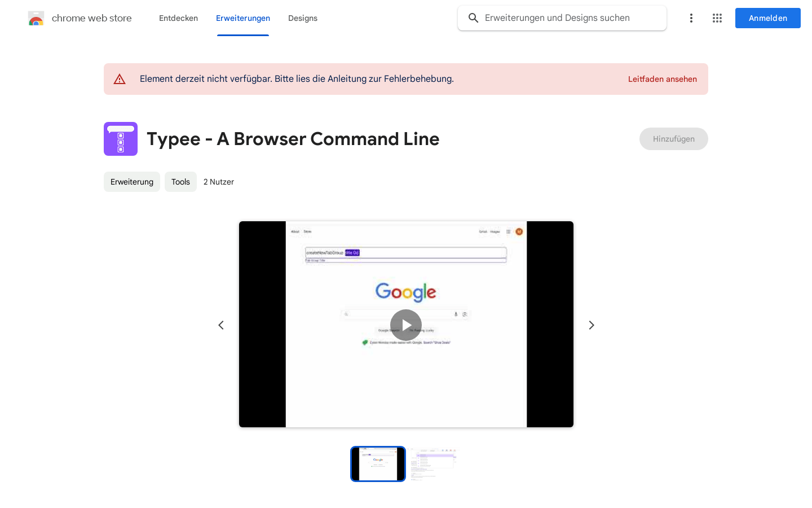Click the Typee extension icon
This screenshot has height=508, width=812.
(x=121, y=139)
